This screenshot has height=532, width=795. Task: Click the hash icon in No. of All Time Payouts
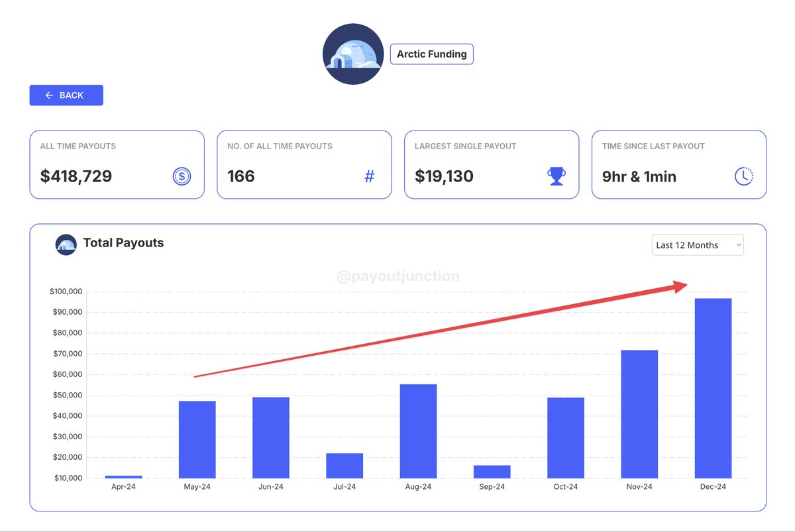pos(370,176)
